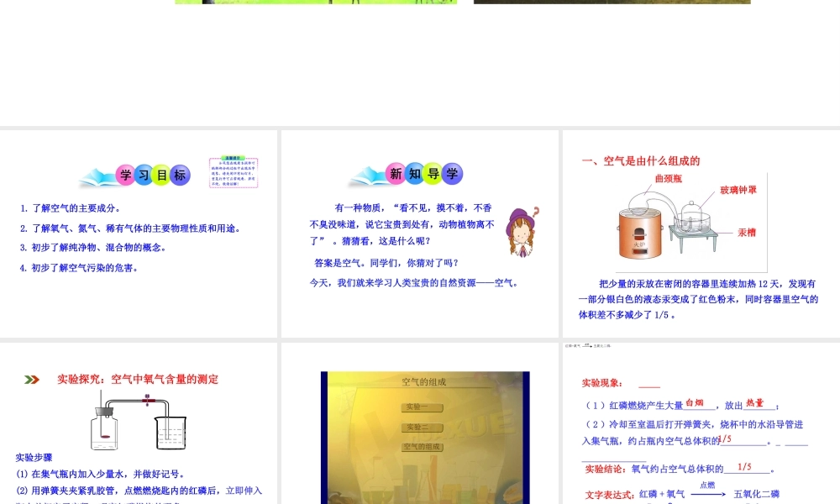Screen dimensions: 840x504
Task: Select objective 2 about 氧气、氮气、稀有气体
Action: [x=130, y=228]
